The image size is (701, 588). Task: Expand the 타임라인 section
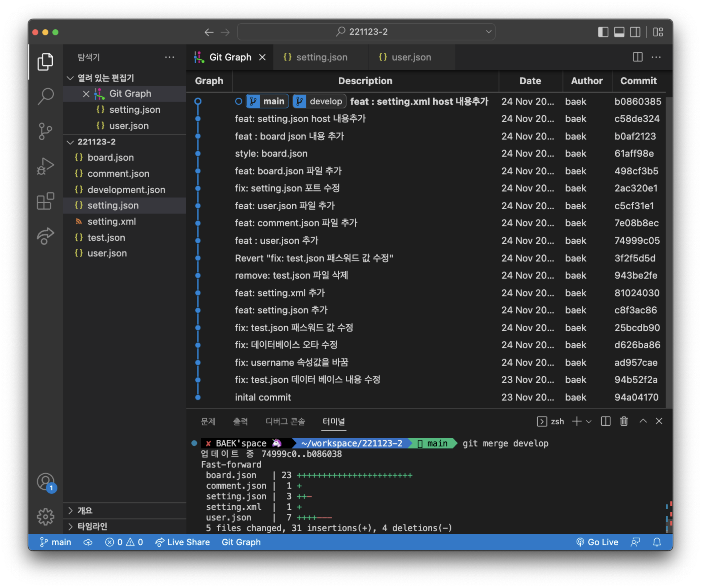coord(70,527)
